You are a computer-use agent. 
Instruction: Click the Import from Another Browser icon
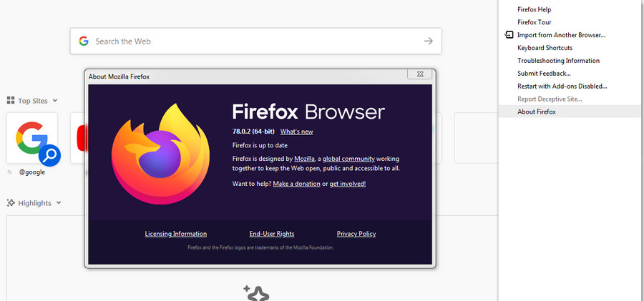(509, 35)
